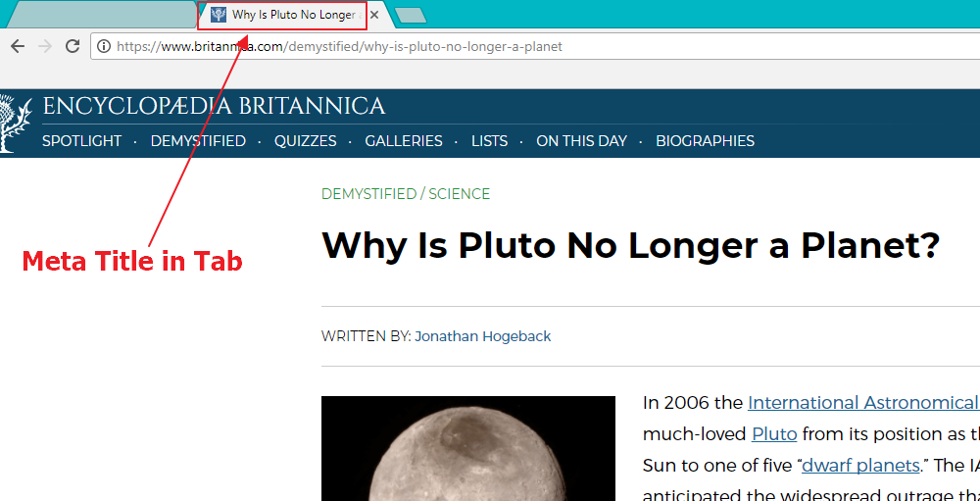
Task: Select LISTS in the navigation bar
Action: click(489, 141)
